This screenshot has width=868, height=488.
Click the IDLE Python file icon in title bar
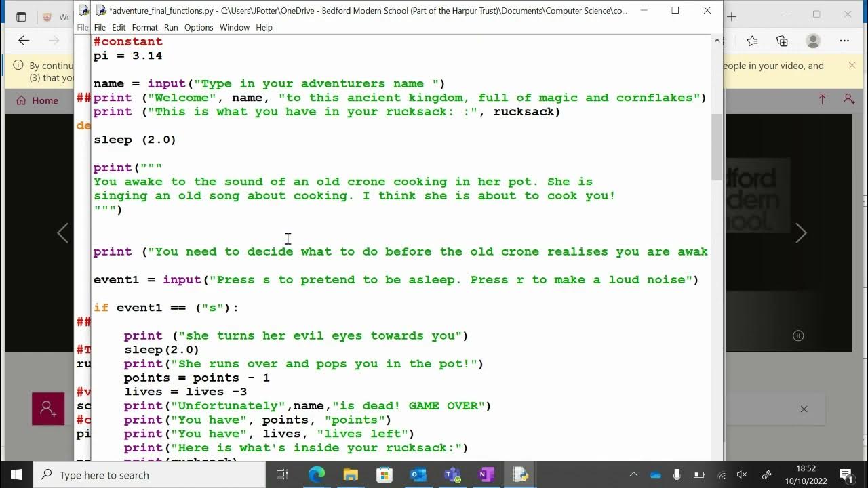[101, 10]
